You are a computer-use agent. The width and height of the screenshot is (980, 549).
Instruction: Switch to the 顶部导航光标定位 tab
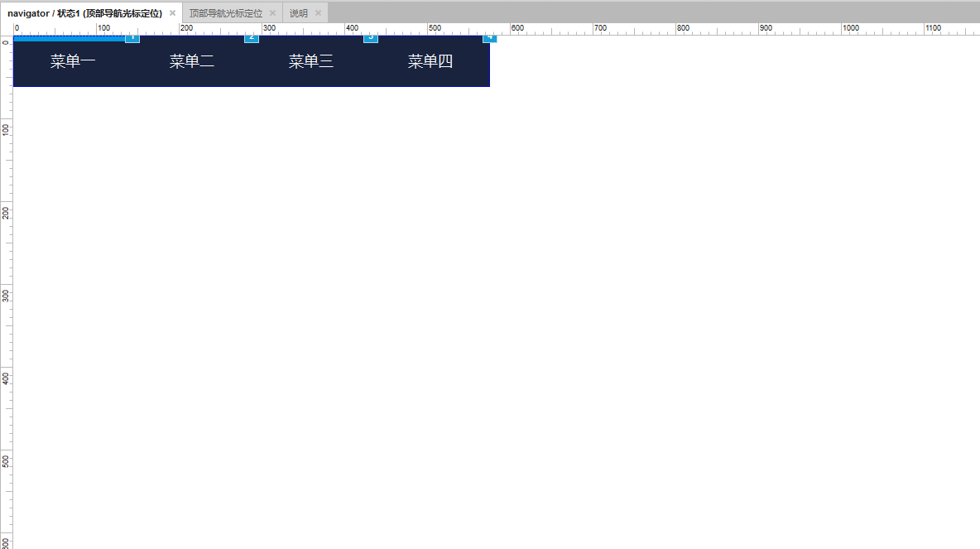(x=226, y=13)
